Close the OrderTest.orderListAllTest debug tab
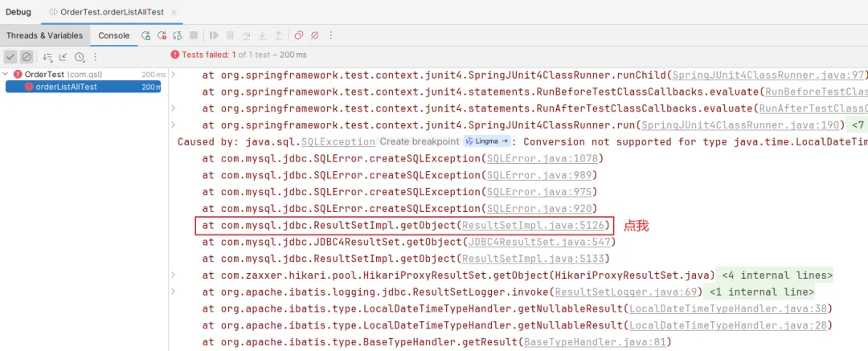Viewport: 868px width, 351px height. click(174, 12)
